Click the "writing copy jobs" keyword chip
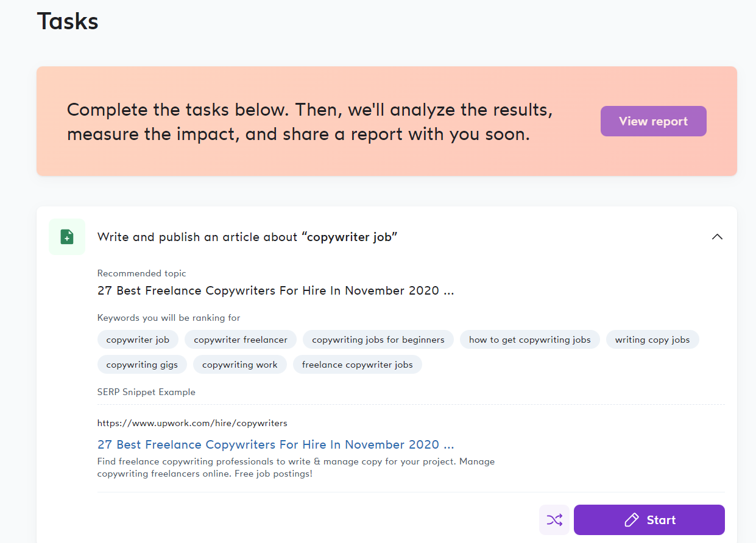Screen dimensions: 756x543 652,340
